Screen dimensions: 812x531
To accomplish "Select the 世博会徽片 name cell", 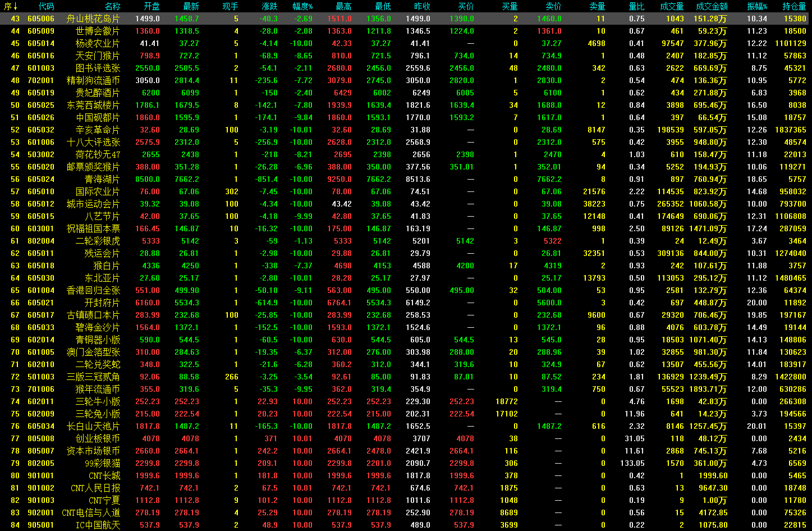I will click(98, 31).
